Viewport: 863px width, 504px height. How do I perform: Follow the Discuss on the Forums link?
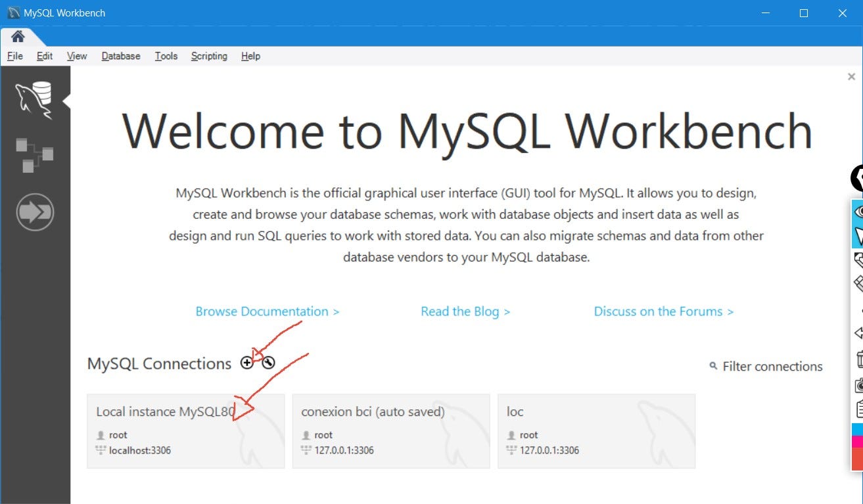[x=664, y=311]
